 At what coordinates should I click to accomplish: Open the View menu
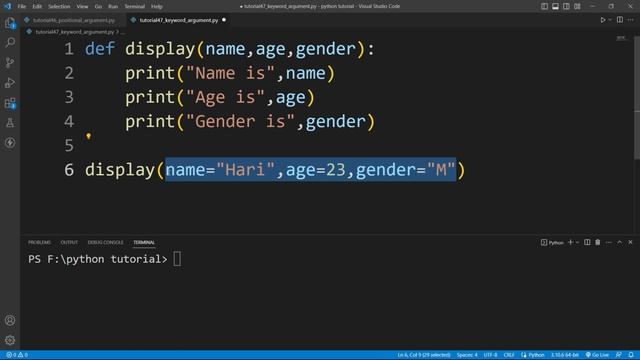pyautogui.click(x=82, y=7)
